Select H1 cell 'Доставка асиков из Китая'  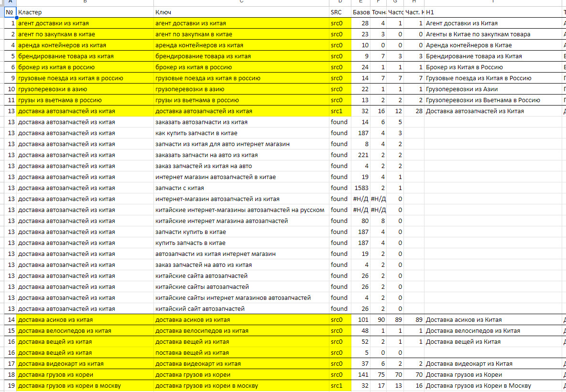coord(493,320)
